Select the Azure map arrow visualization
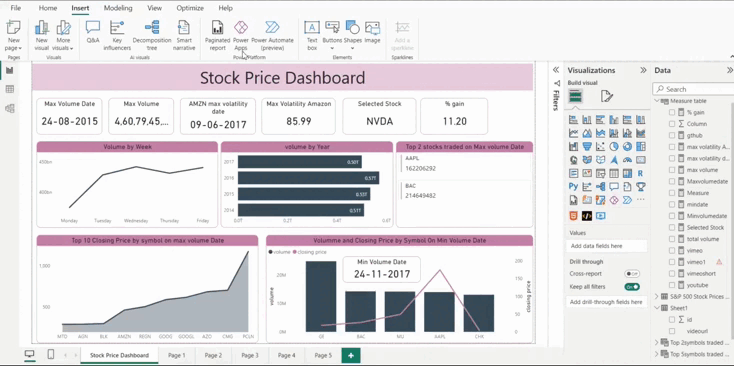This screenshot has height=366, width=734. point(614,160)
